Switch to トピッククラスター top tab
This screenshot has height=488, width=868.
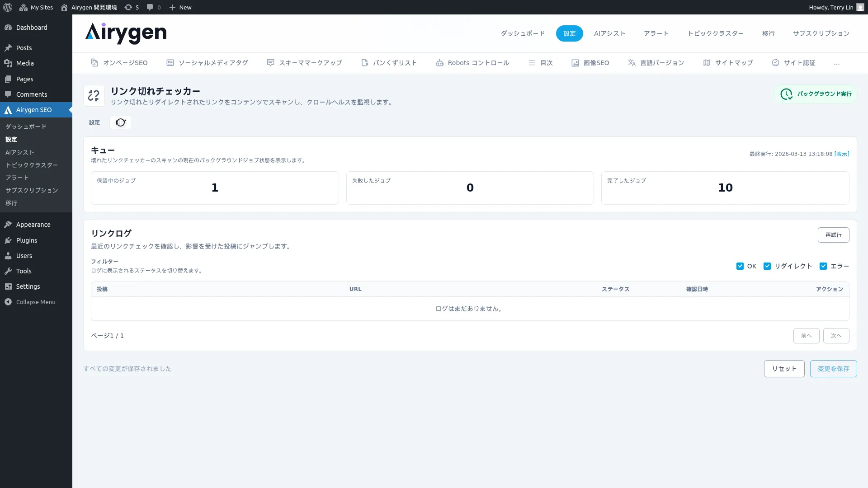[715, 33]
